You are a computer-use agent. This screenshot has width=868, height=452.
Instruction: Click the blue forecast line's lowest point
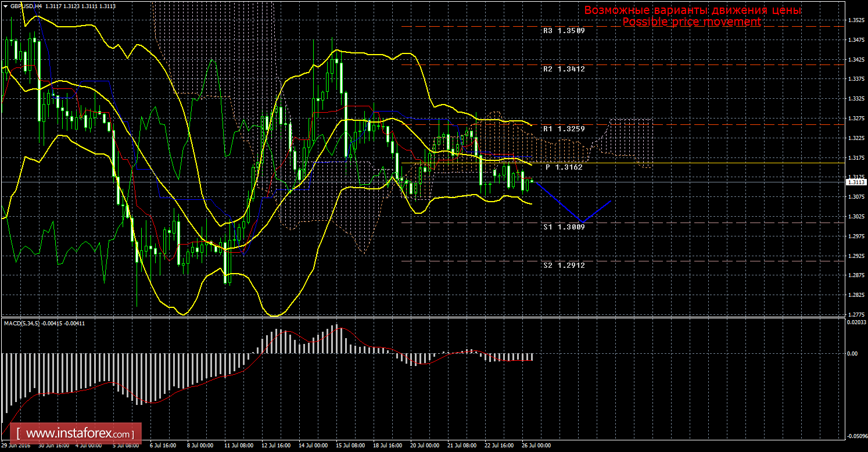(582, 222)
